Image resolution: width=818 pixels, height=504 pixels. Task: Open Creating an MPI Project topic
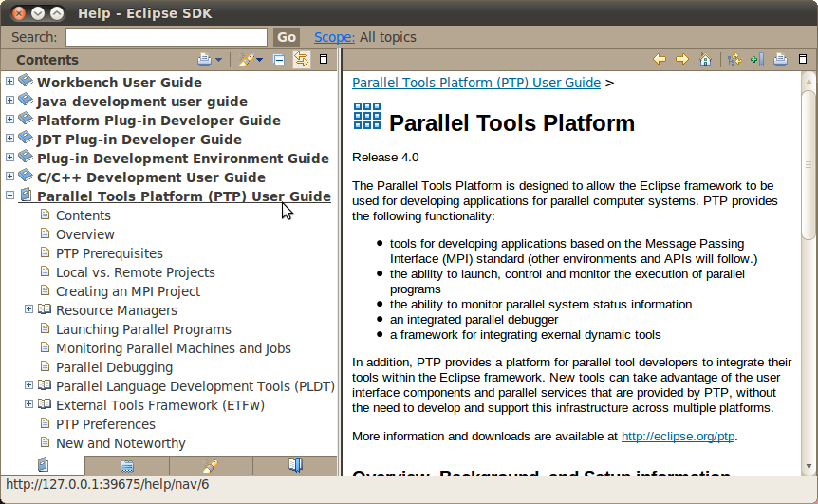(x=128, y=291)
